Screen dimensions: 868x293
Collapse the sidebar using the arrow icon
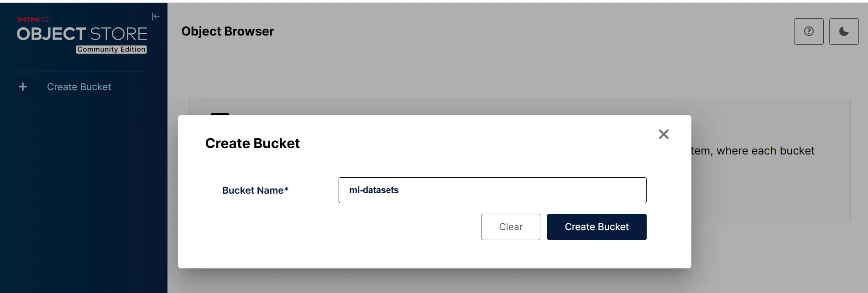click(156, 16)
